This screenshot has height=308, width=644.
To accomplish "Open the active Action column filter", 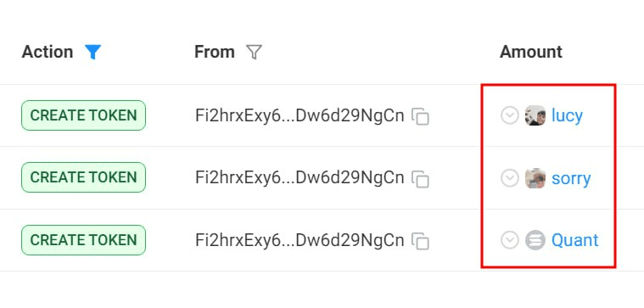I will (x=92, y=52).
